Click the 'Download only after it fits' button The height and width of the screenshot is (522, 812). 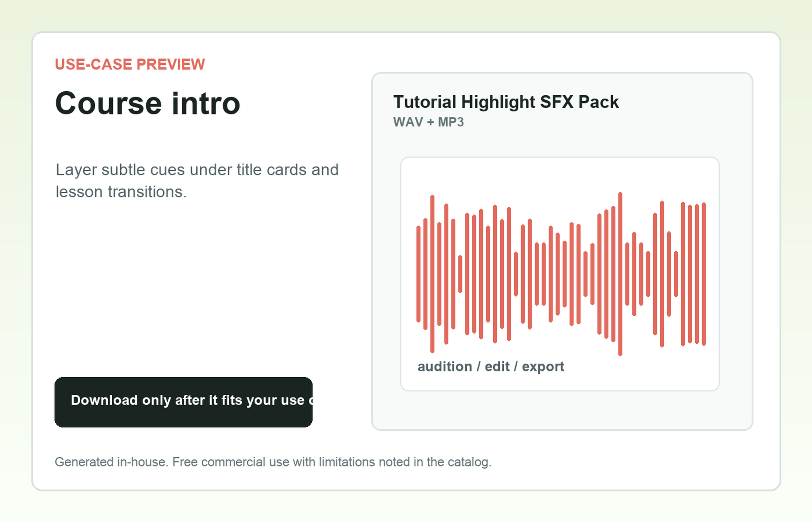point(183,402)
